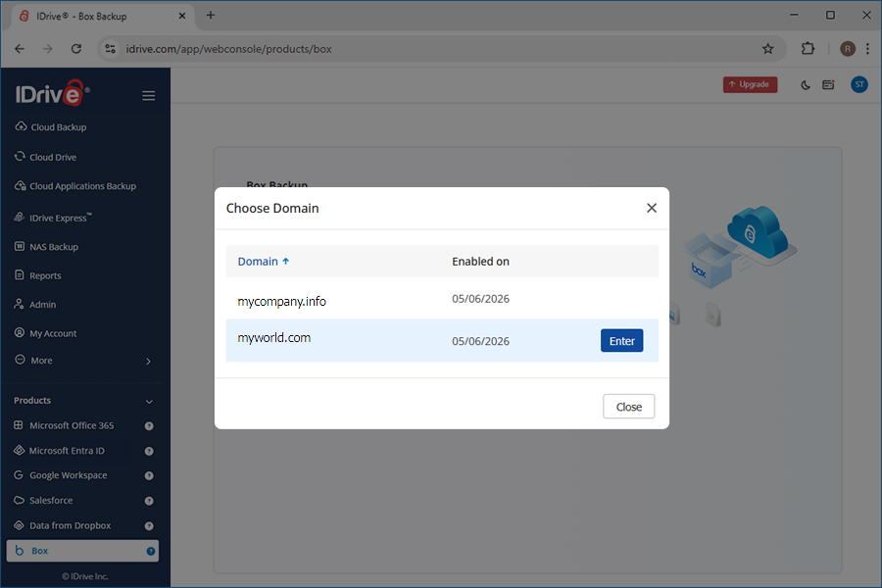
Task: Click the IDrive logo
Action: click(52, 93)
